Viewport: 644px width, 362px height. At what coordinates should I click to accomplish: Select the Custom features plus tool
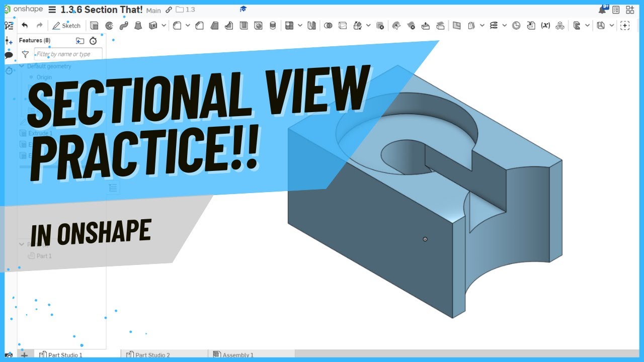(625, 26)
